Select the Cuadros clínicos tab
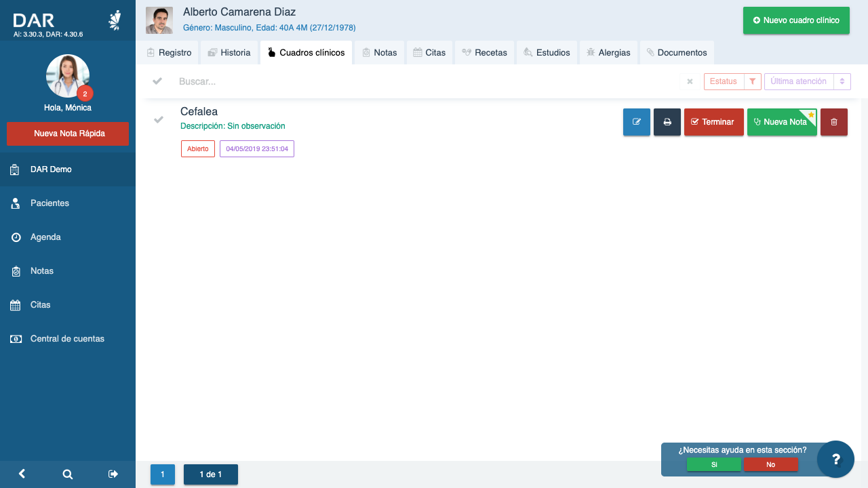Screen dimensions: 868x488 [x=306, y=52]
